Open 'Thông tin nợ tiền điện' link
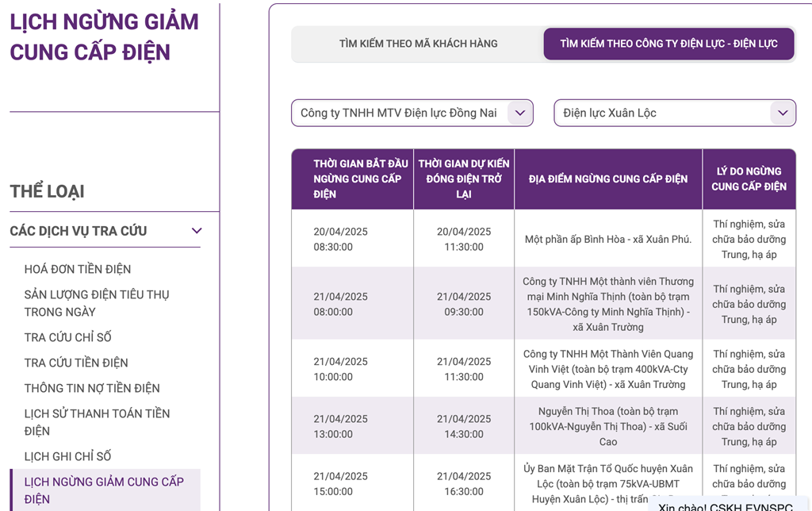This screenshot has height=511, width=812. 92,388
